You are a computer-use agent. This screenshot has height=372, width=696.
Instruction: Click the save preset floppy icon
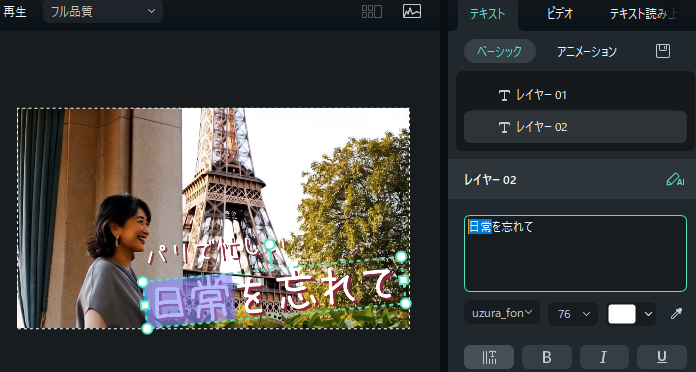point(663,51)
